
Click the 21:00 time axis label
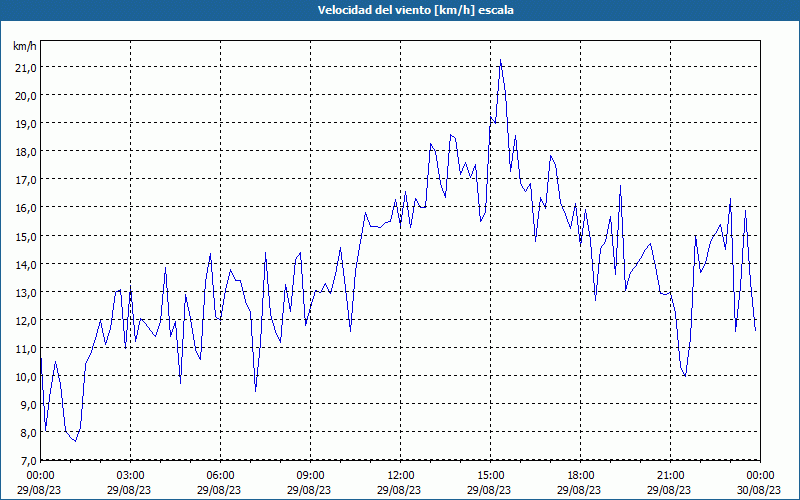tap(670, 476)
